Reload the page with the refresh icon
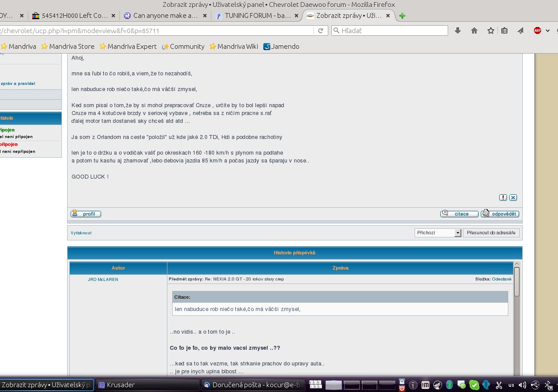Screen dimensions: 558x392 (320, 30)
